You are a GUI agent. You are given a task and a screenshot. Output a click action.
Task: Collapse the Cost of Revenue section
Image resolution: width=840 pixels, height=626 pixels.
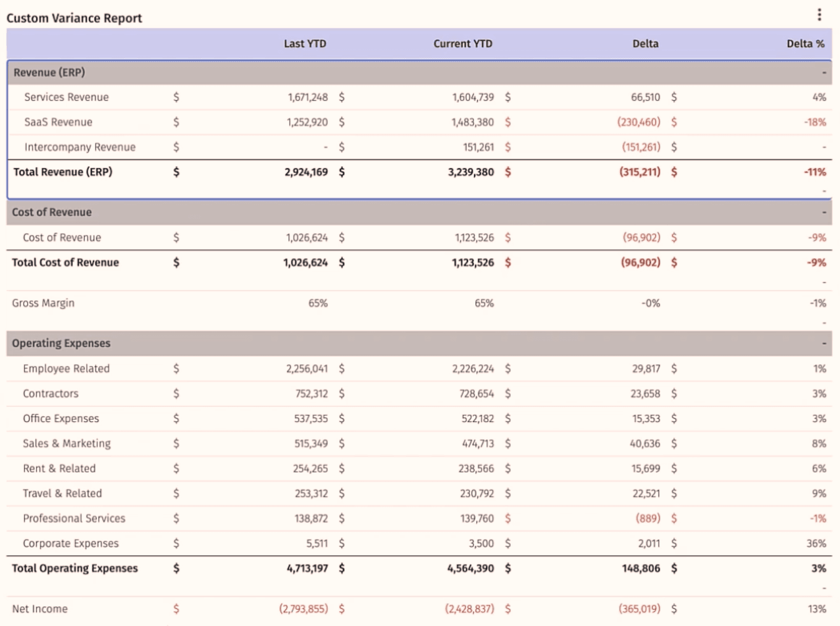tap(52, 212)
